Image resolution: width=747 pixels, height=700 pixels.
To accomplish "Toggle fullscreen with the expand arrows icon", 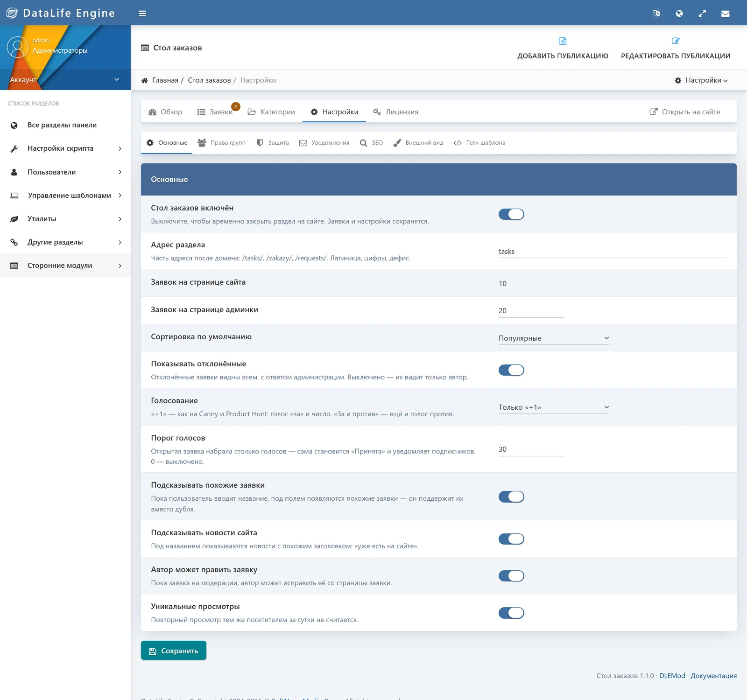I will (x=702, y=14).
